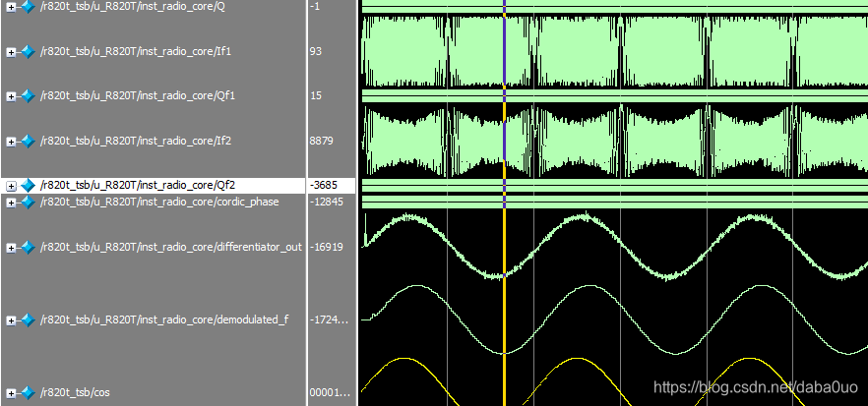
Task: Click the If1 analog waveform trace
Action: tap(614, 51)
